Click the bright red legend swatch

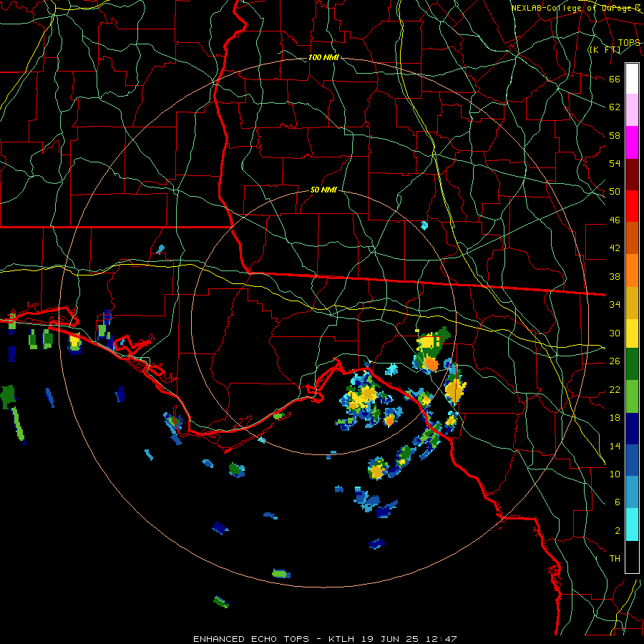point(632,206)
